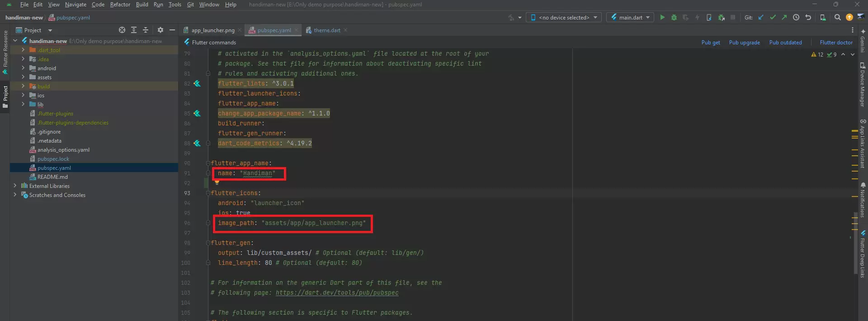Close the pubspec.yaml tab
Image resolution: width=868 pixels, height=321 pixels.
[x=296, y=30]
